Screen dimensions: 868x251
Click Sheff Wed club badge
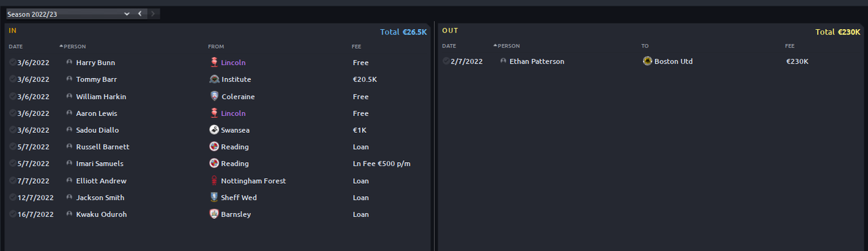point(214,197)
